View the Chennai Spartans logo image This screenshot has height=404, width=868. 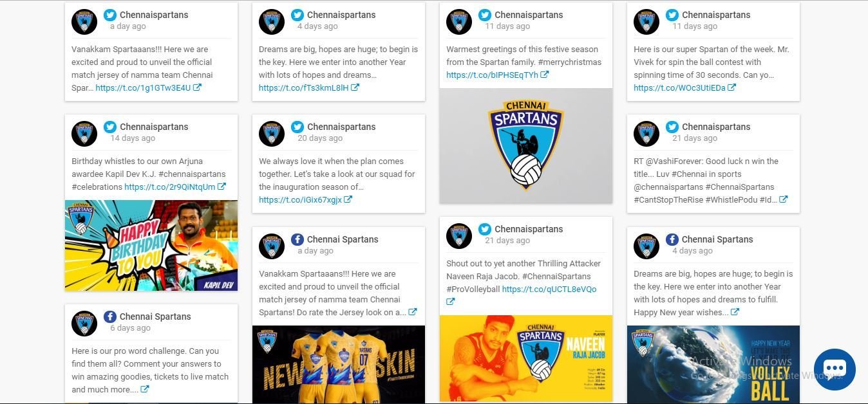526,146
